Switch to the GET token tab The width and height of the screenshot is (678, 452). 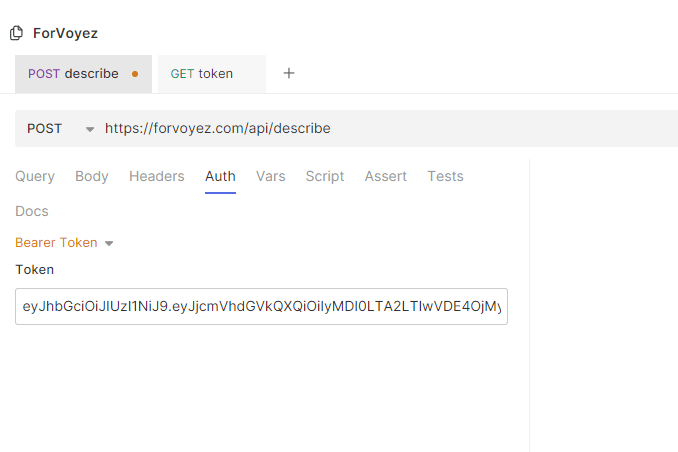(212, 74)
